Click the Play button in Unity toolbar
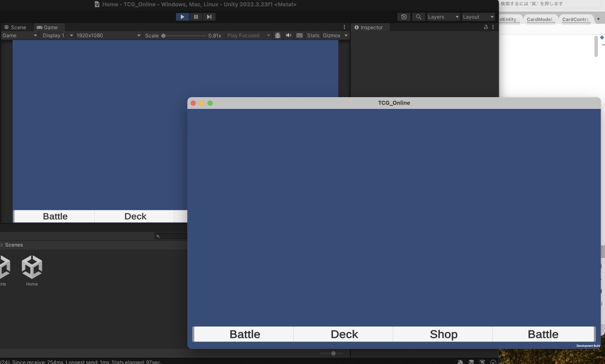Screen dimensions: 605x364 [x=182, y=17]
